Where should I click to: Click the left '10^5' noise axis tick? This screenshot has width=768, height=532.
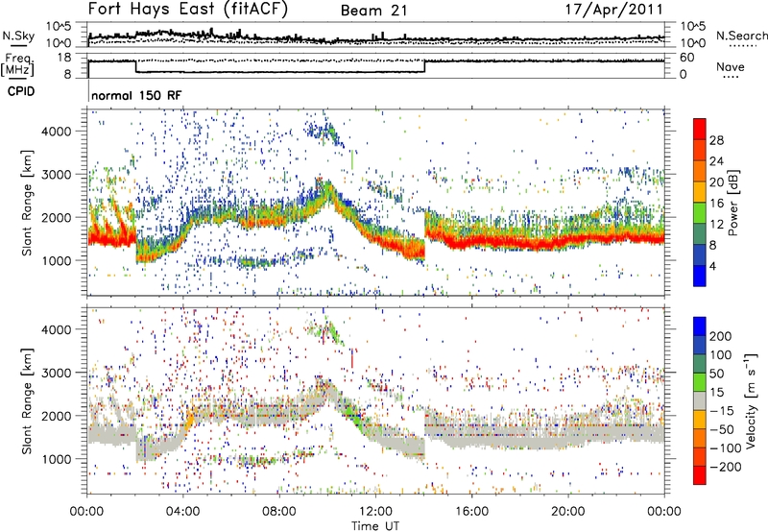[x=59, y=27]
